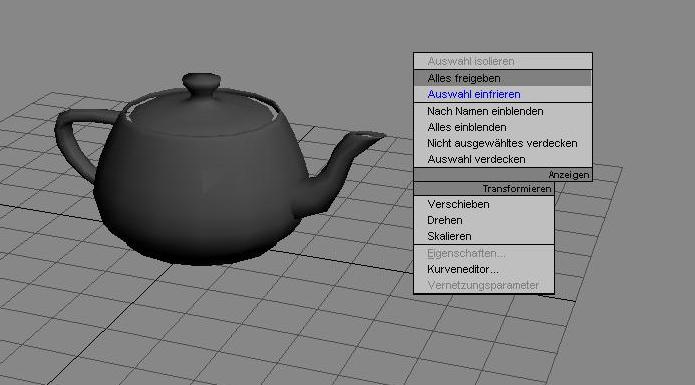Click the 'Anzeigen' quad menu header
The height and width of the screenshot is (385, 695).
tap(503, 175)
